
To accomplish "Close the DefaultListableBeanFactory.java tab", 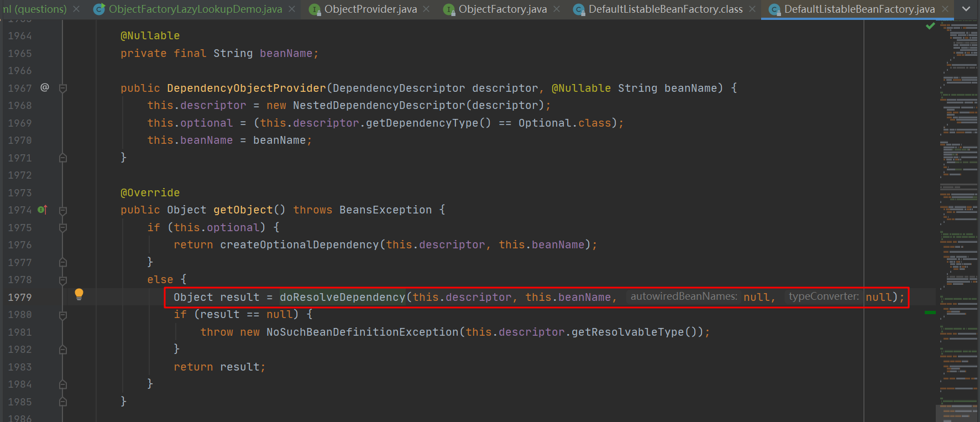I will (x=945, y=9).
